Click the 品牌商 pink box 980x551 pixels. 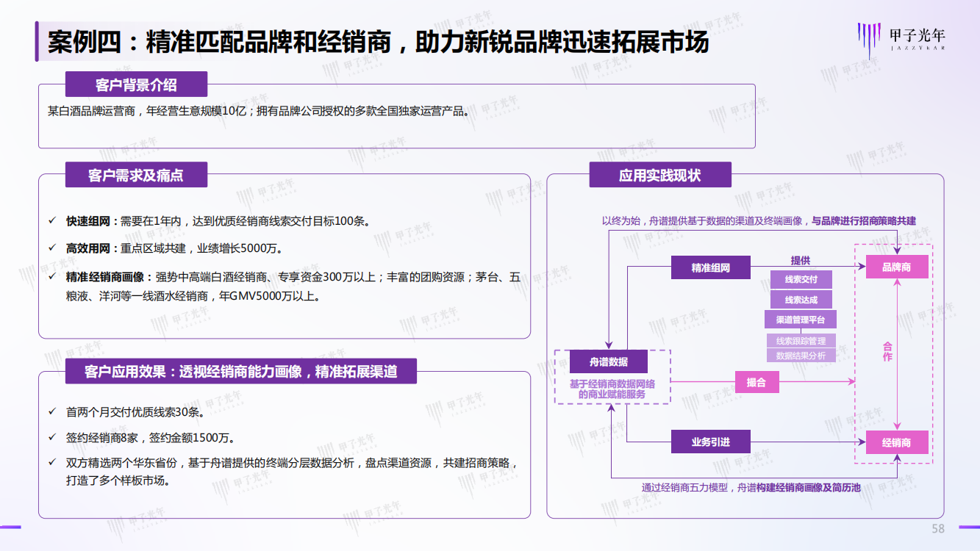[896, 267]
